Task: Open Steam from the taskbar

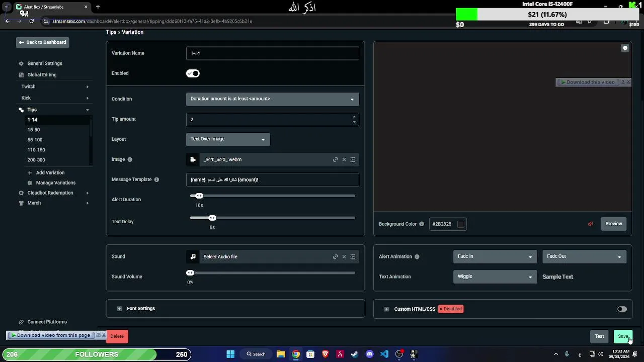Action: pos(355,354)
